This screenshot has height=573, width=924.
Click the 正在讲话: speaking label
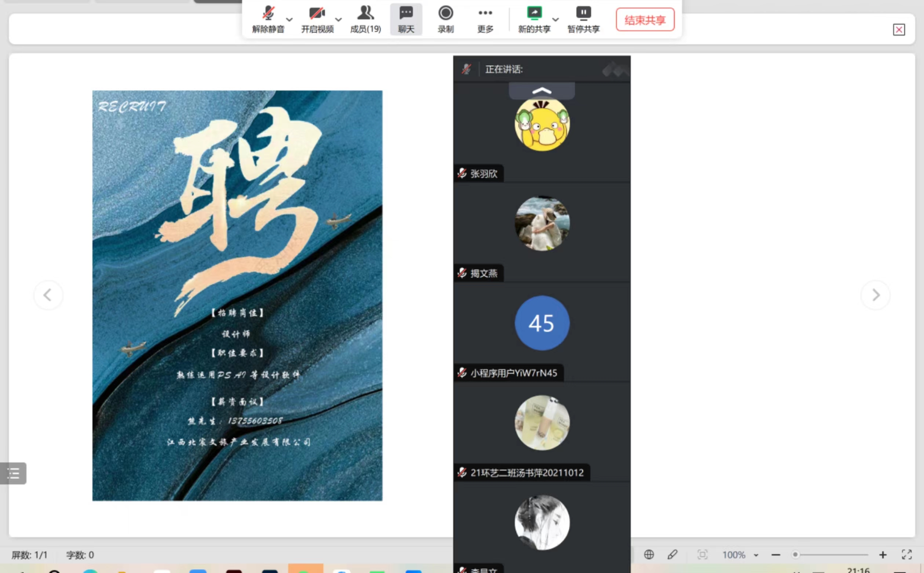pos(504,69)
